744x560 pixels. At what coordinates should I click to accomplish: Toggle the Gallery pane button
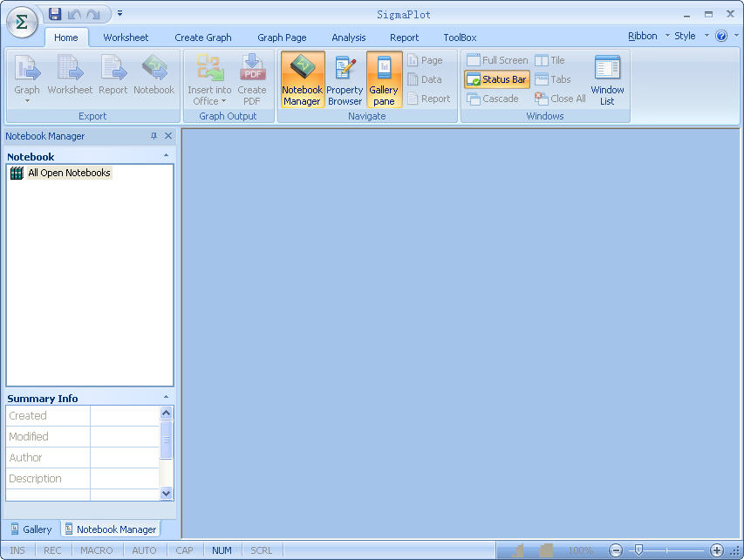[x=384, y=80]
